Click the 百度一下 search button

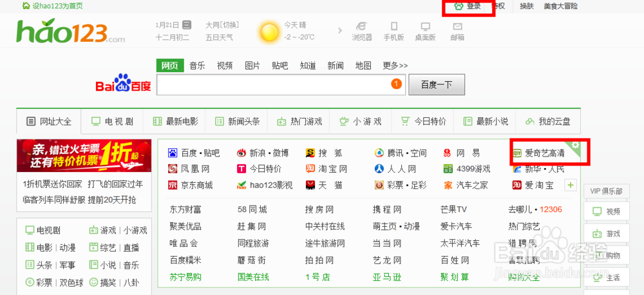coord(437,84)
